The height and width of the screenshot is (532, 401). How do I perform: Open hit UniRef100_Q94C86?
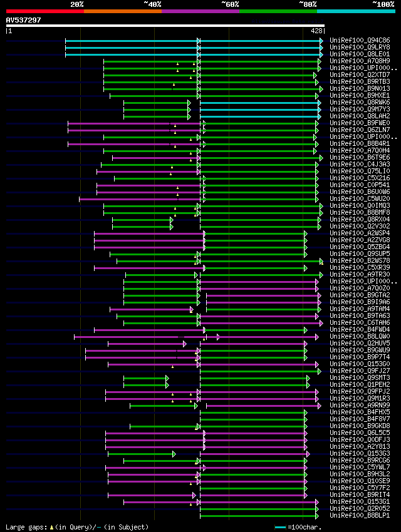[360, 41]
